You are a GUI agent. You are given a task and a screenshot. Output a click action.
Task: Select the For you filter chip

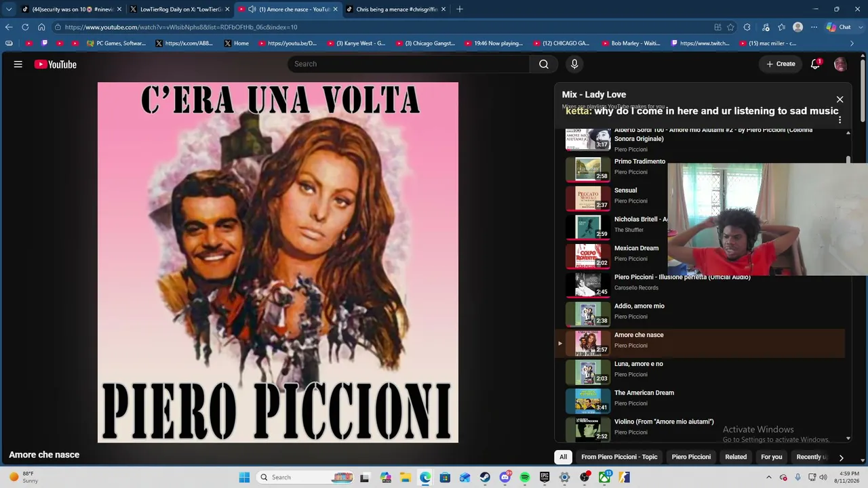(772, 457)
